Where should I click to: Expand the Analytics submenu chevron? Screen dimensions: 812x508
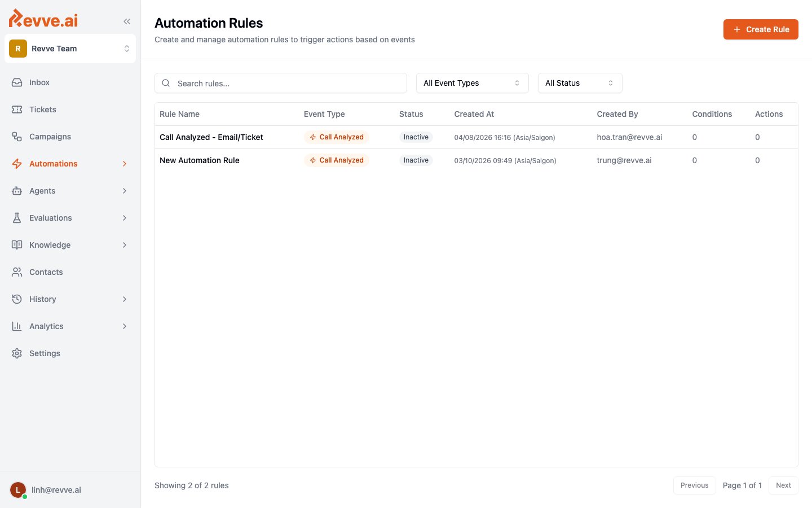pos(125,326)
